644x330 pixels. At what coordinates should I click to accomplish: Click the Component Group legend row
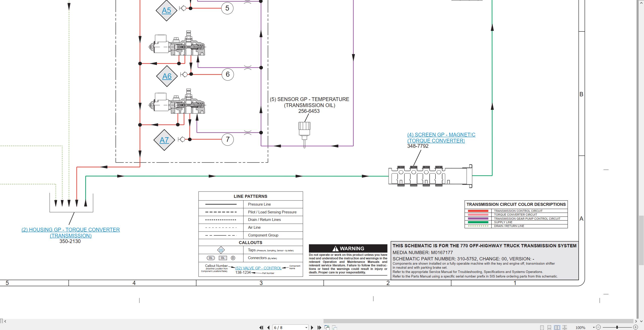pos(251,235)
